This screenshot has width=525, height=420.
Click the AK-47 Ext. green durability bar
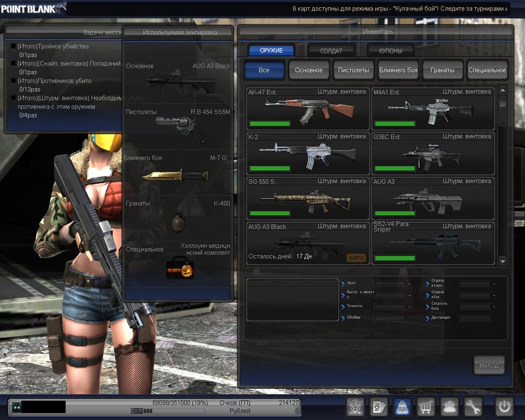(270, 123)
